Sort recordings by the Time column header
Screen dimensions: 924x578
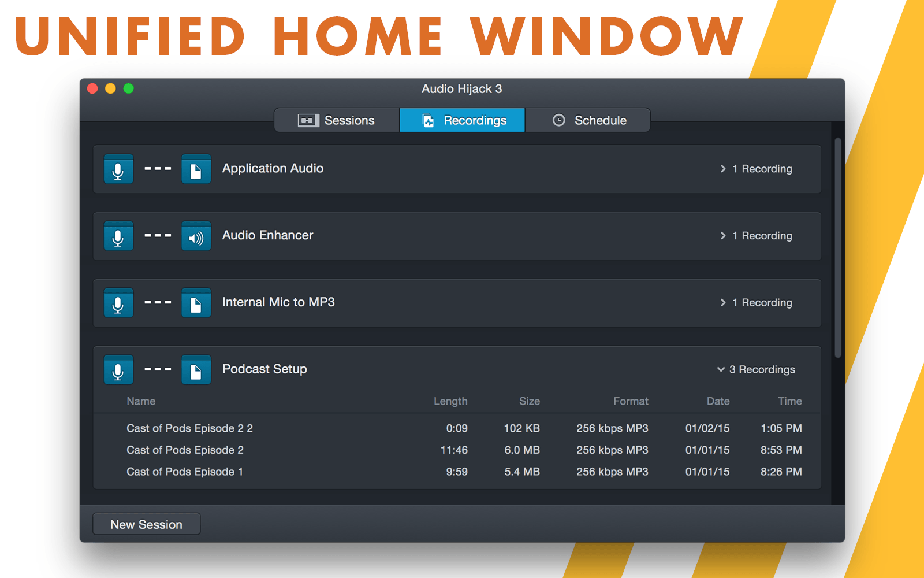pyautogui.click(x=790, y=401)
